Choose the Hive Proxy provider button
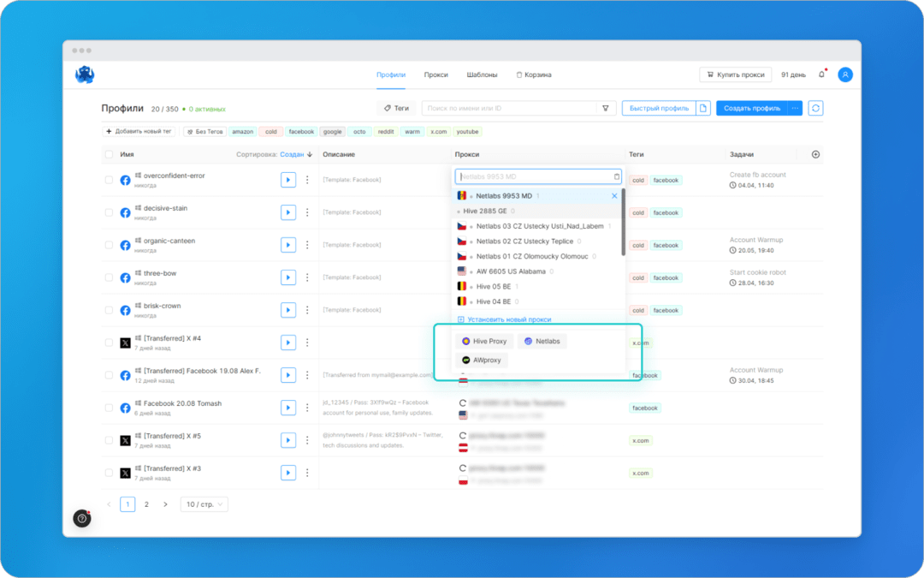The image size is (924, 578). click(483, 342)
